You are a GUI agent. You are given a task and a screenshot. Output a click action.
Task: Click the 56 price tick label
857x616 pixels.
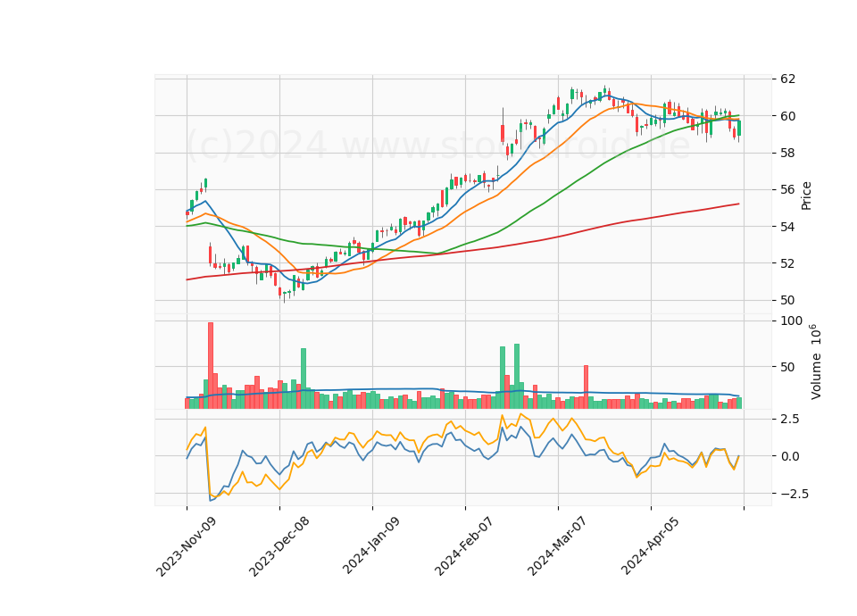click(787, 189)
